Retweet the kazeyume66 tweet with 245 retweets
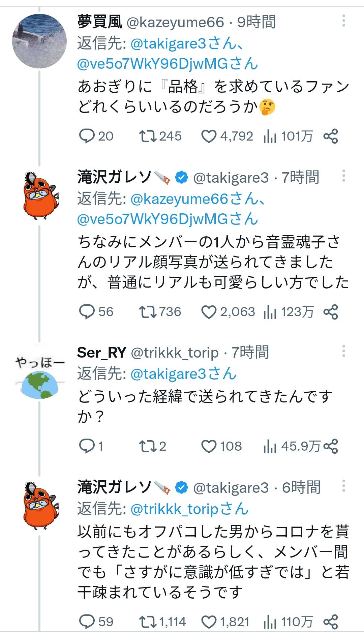The height and width of the screenshot is (633, 364). coord(148,136)
